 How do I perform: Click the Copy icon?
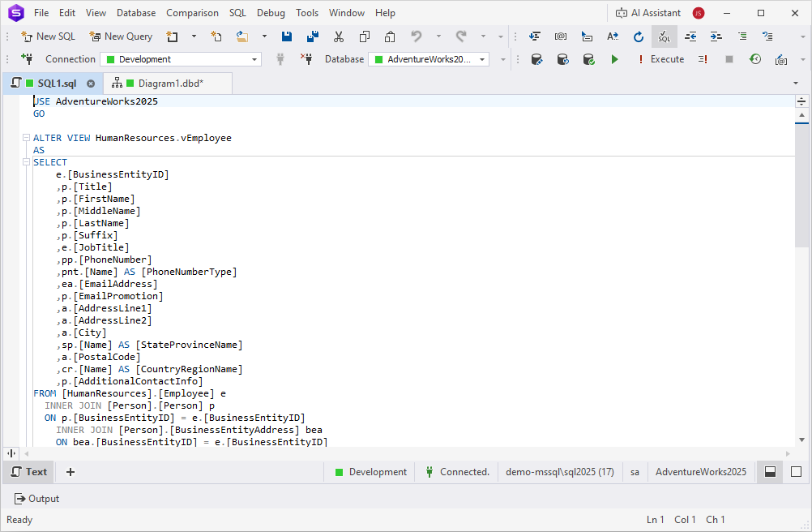pyautogui.click(x=365, y=36)
